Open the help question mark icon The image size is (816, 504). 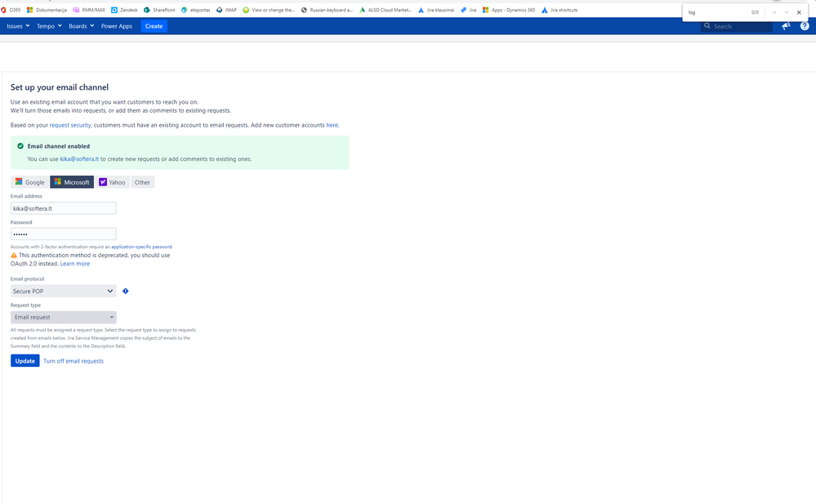point(805,26)
